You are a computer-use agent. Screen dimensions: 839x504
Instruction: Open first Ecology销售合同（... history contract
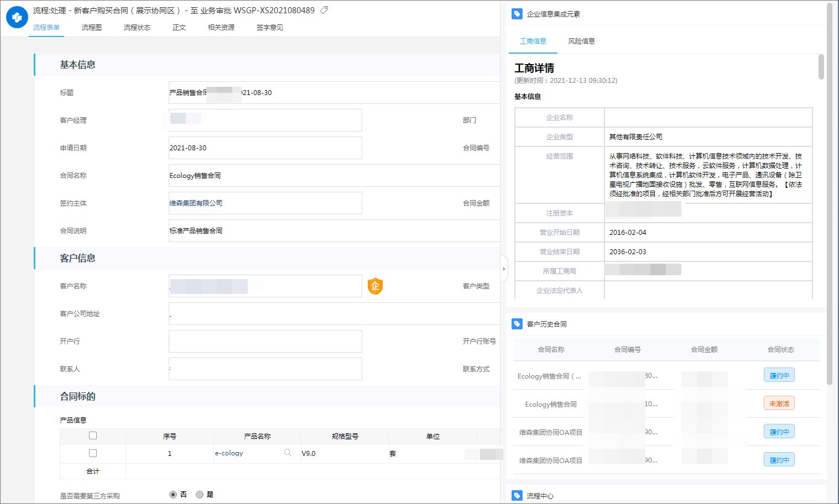(x=549, y=376)
